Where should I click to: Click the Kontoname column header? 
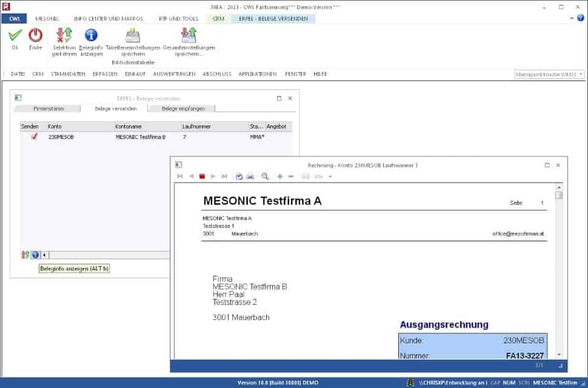(x=145, y=126)
